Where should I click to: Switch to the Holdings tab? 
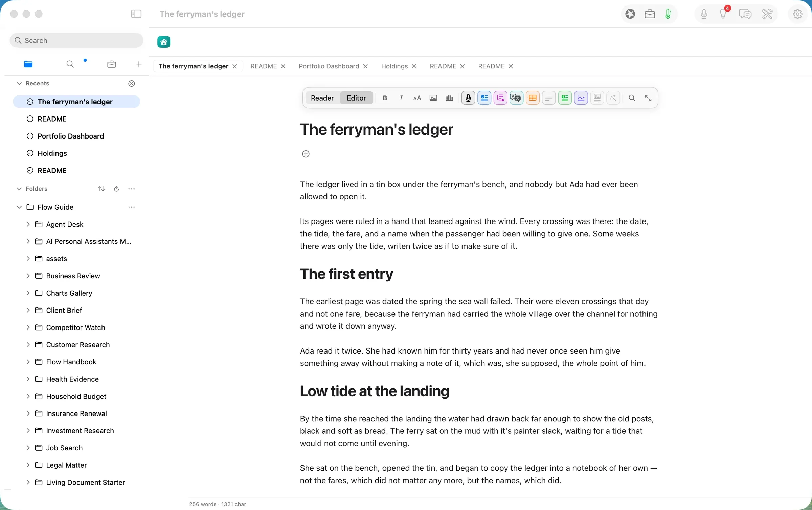point(394,66)
